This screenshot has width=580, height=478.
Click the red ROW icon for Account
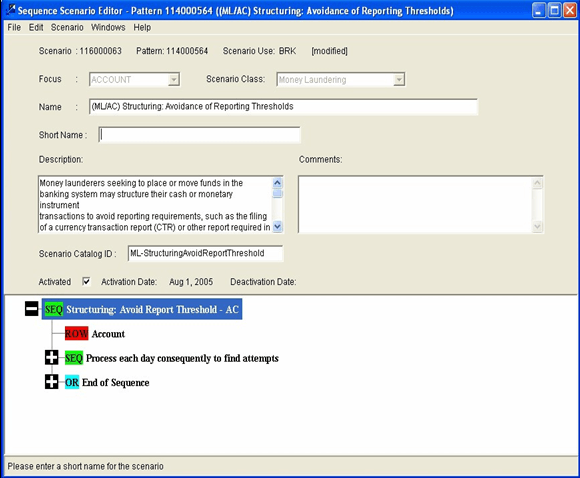coord(76,334)
